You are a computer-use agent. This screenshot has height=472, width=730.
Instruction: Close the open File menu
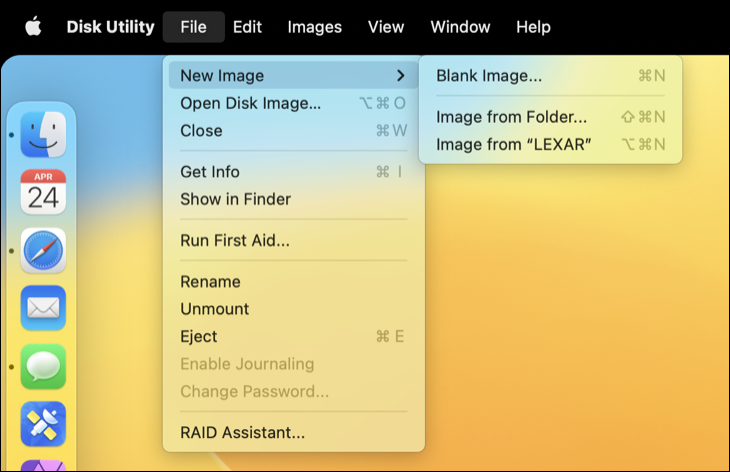[x=194, y=27]
